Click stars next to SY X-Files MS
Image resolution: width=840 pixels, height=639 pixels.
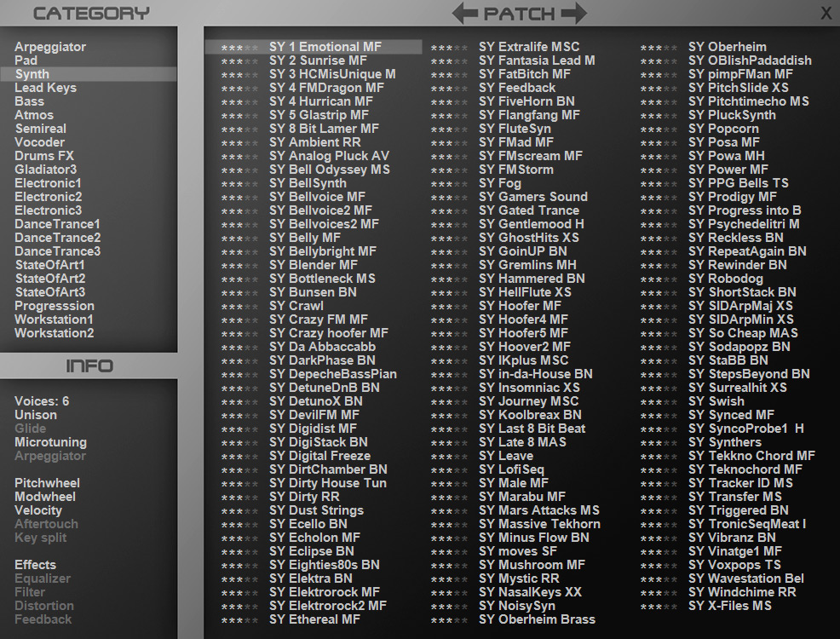click(659, 607)
